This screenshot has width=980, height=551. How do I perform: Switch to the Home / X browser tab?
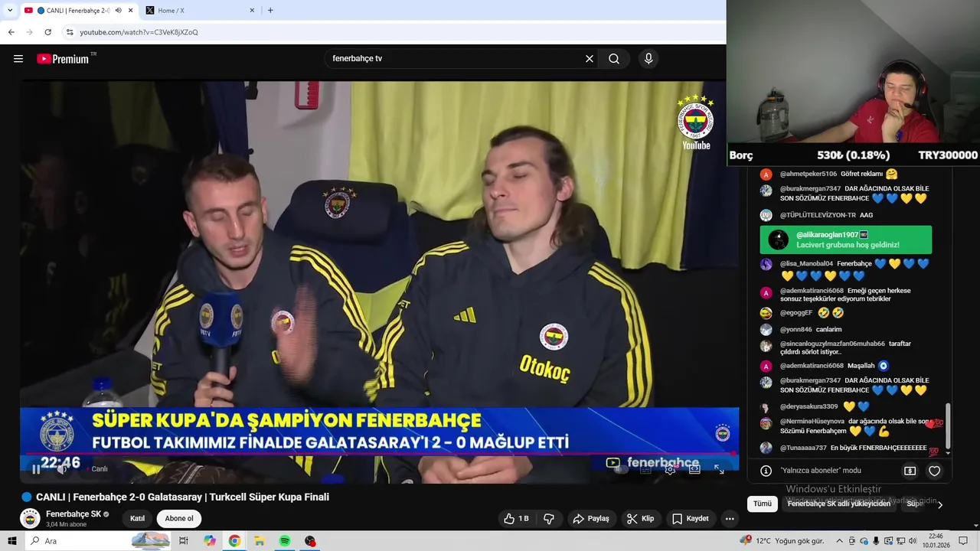(201, 11)
